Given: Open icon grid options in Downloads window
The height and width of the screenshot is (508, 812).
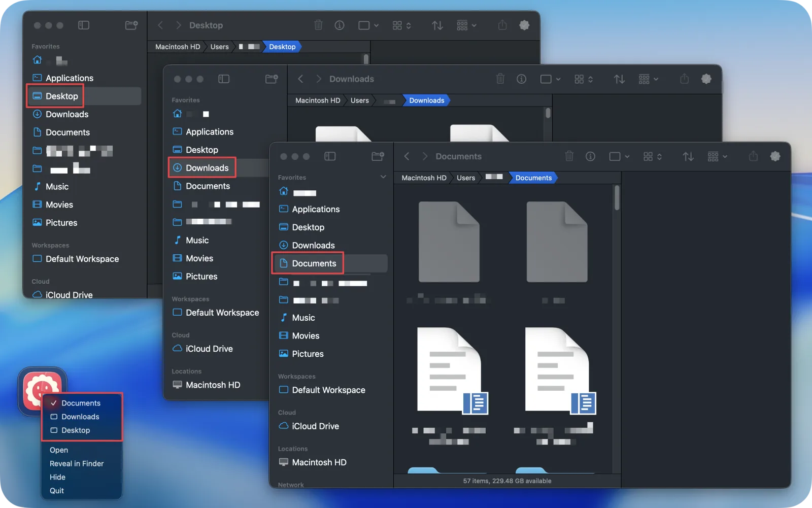Looking at the screenshot, I should (584, 79).
